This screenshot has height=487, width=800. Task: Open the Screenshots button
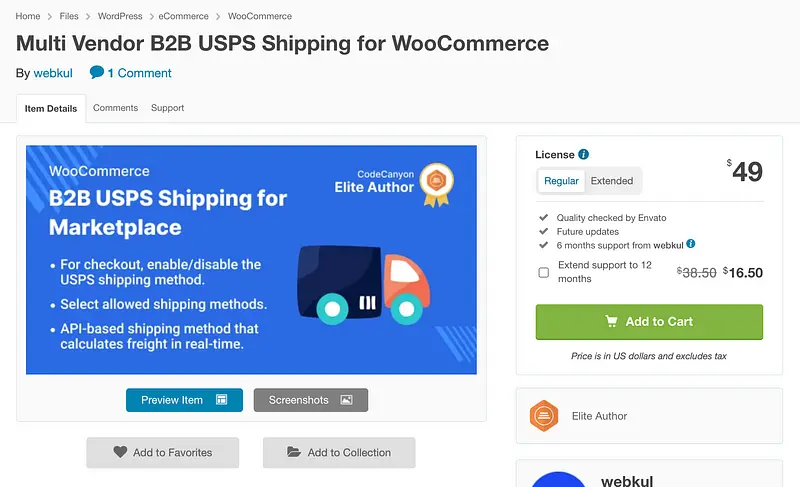[310, 400]
